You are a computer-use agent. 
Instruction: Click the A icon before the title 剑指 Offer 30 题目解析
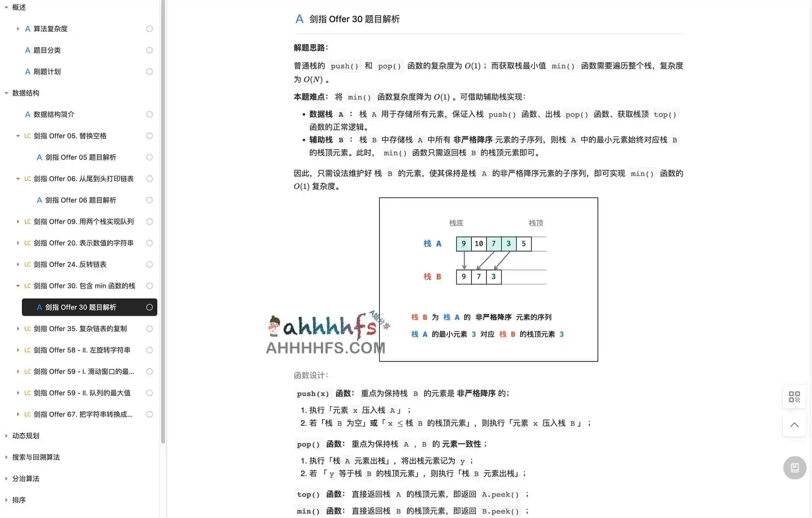click(x=299, y=19)
